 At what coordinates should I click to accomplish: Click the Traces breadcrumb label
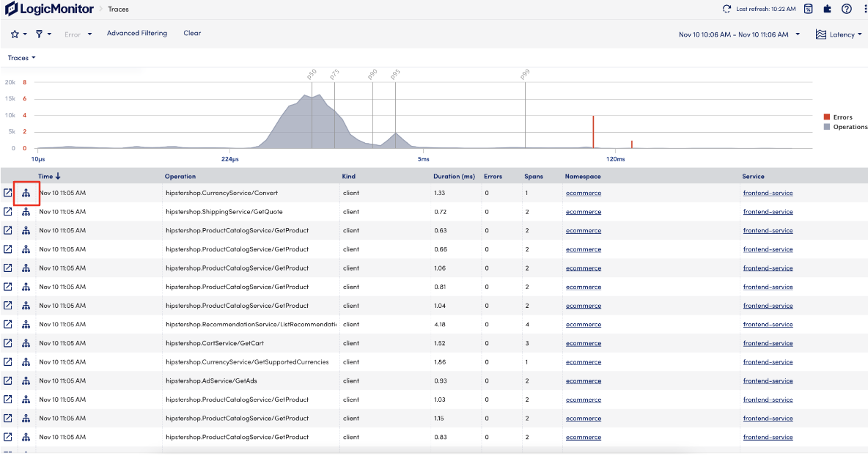coord(117,9)
